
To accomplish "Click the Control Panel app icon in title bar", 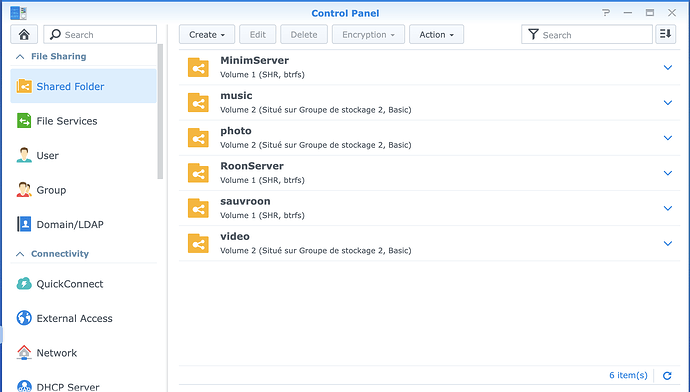I will point(18,13).
